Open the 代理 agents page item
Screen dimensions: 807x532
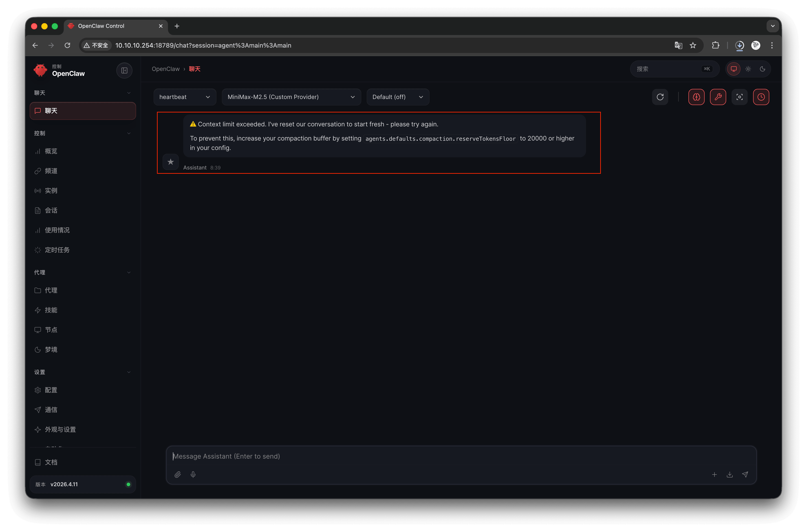coord(82,290)
